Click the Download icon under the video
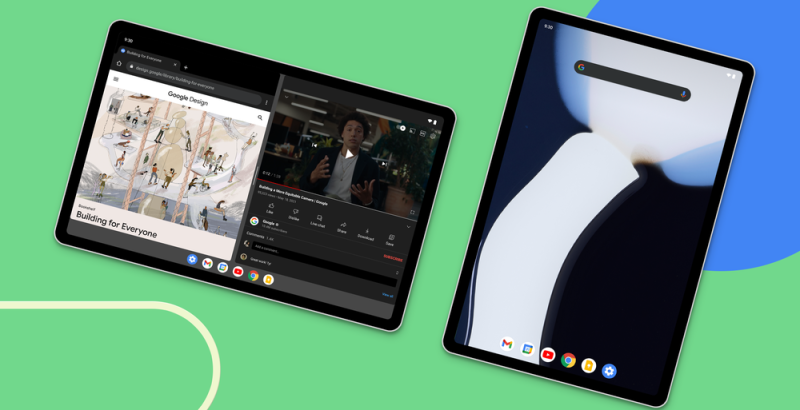 click(366, 233)
